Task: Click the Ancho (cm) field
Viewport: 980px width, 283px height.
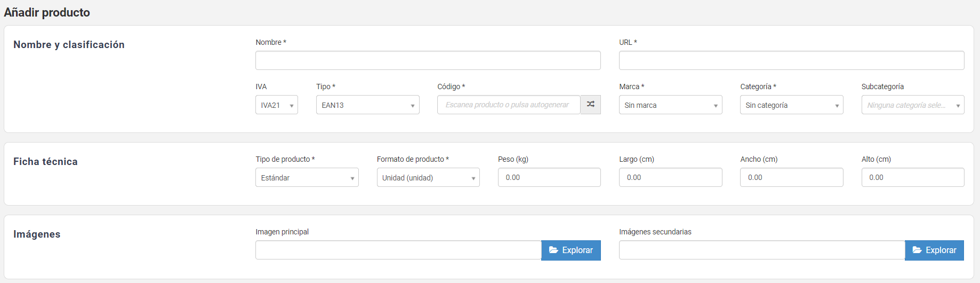Action: click(x=791, y=177)
